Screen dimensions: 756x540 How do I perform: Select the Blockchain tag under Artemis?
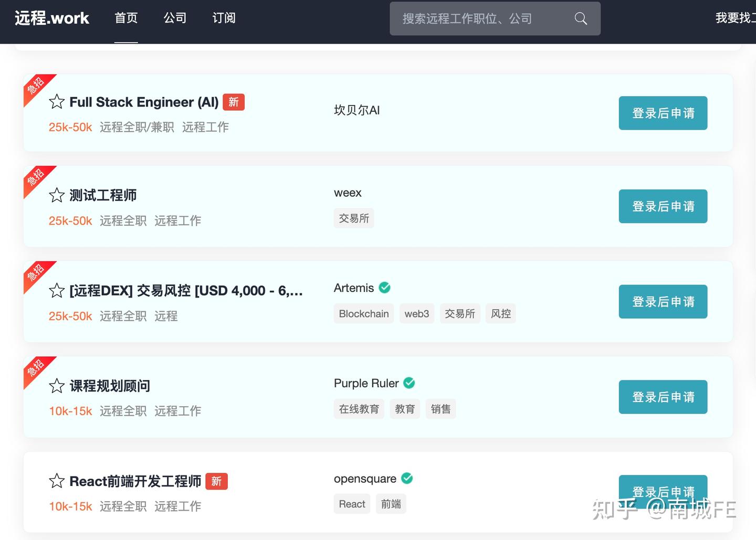pos(364,314)
